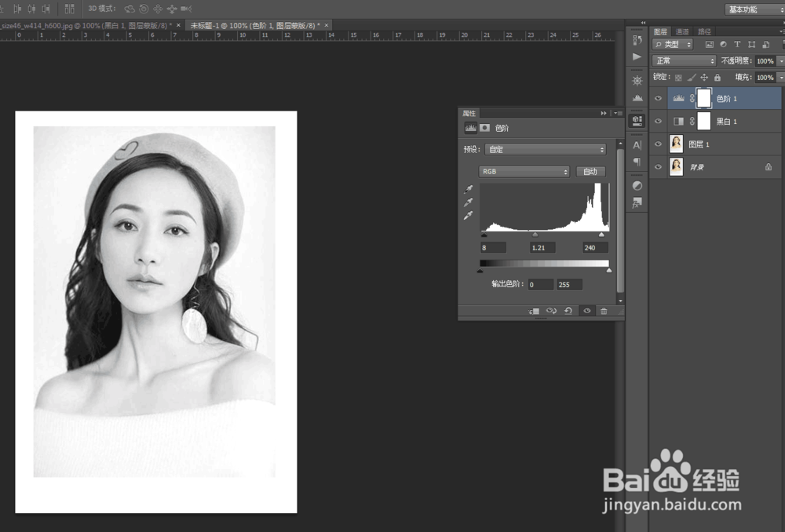Screen dimensions: 785x532
Task: Open the 不透明度 opacity slider arrow
Action: click(780, 61)
